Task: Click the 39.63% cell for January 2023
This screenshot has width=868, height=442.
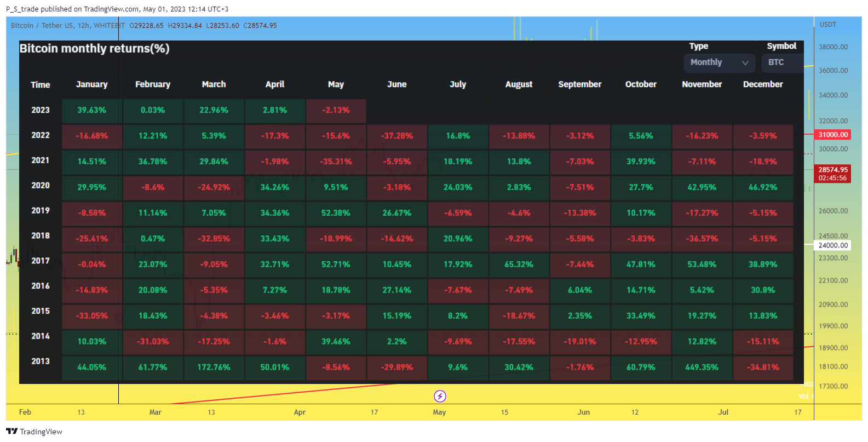Action: [x=92, y=111]
